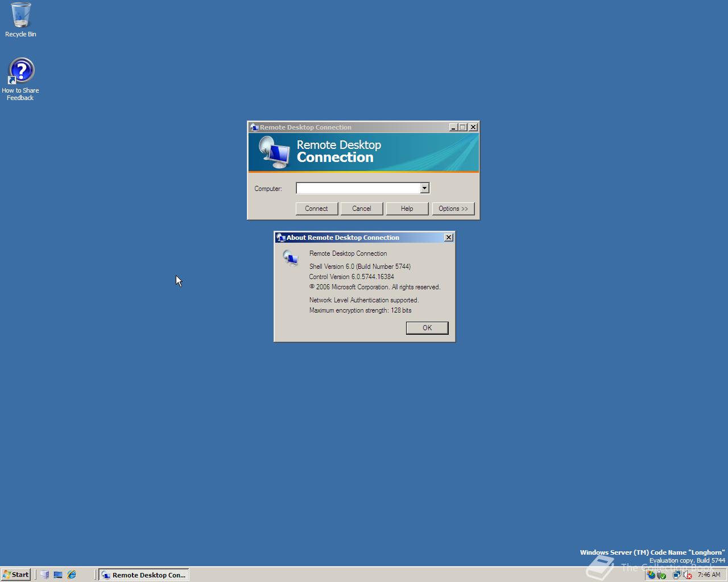The image size is (728, 582).
Task: Click the Remote Desktop Con... taskbar button
Action: pyautogui.click(x=144, y=575)
